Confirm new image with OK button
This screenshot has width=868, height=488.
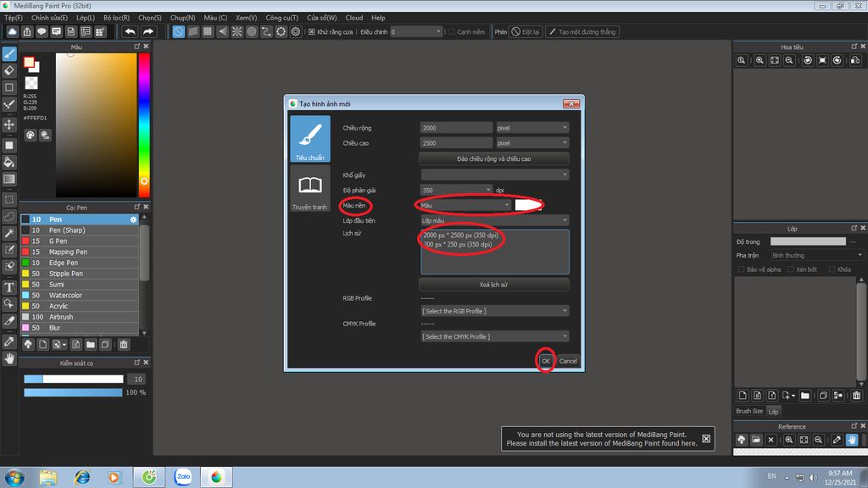click(x=546, y=361)
